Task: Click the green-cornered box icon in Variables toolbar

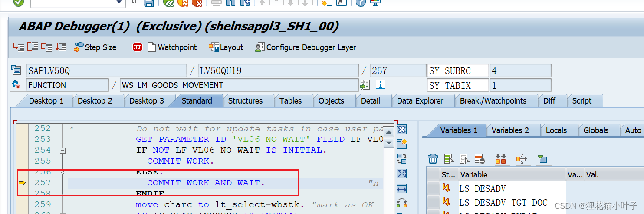Action: point(542,159)
